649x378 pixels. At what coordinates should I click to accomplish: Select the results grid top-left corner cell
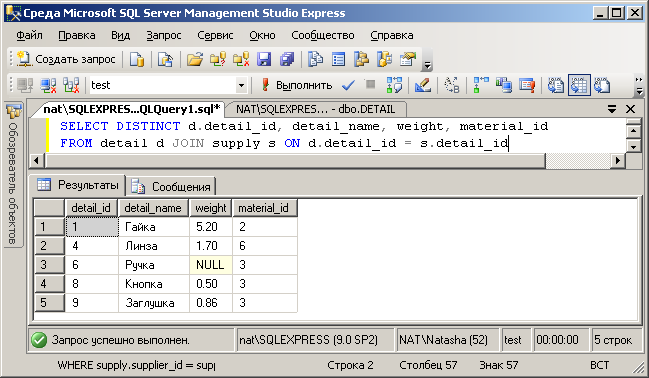(x=50, y=208)
